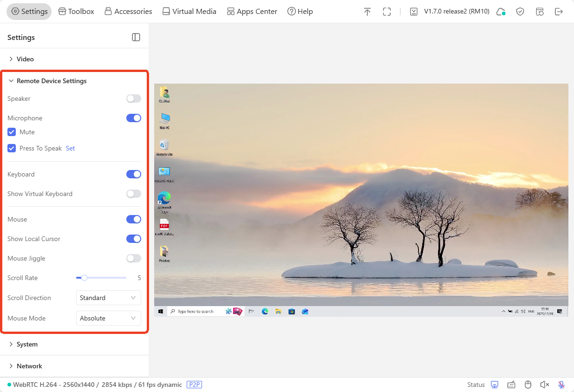This screenshot has width=574, height=392.
Task: Enter fullscreen mode via the brackets icon
Action: pos(387,12)
